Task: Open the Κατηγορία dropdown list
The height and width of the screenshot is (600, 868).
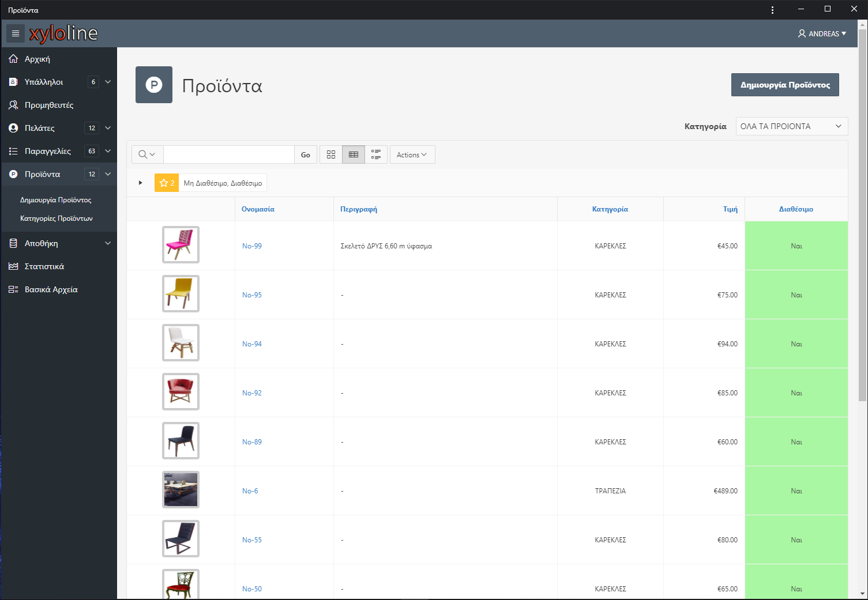Action: click(x=791, y=126)
